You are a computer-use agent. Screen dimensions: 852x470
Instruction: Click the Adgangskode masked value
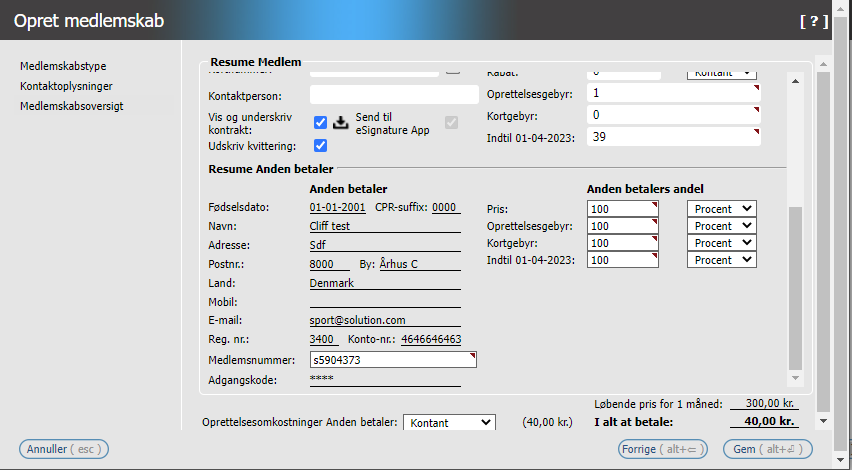tap(322, 378)
